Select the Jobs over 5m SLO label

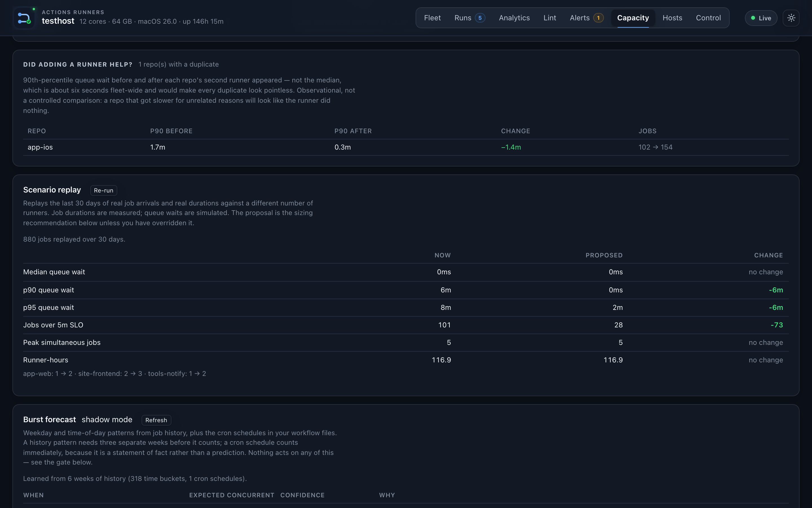[x=53, y=325]
